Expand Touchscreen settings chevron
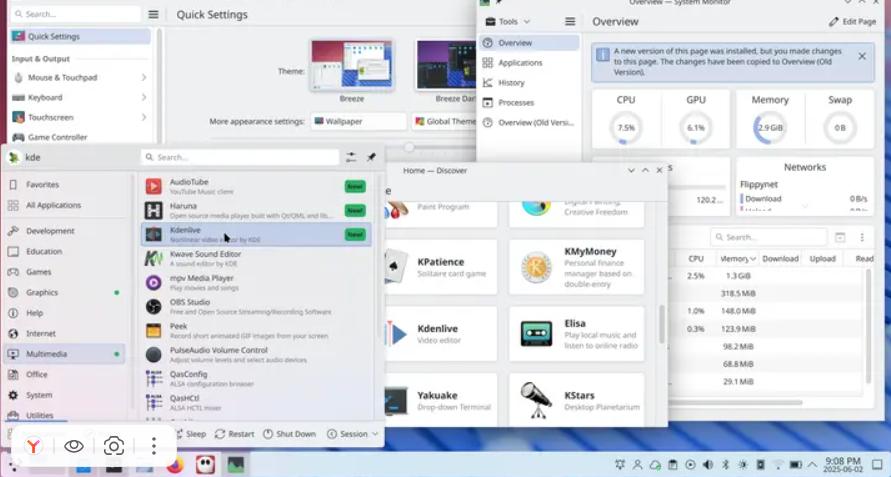Image resolution: width=891 pixels, height=477 pixels. pyautogui.click(x=144, y=117)
